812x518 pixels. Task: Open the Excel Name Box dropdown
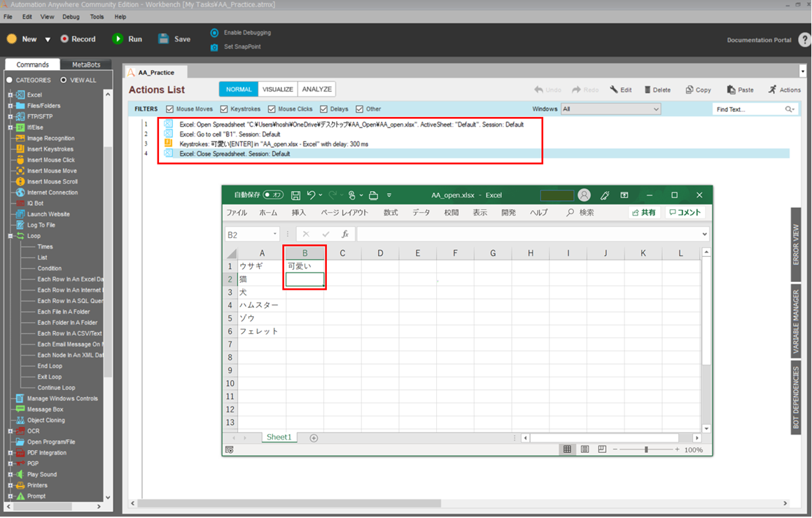pyautogui.click(x=275, y=234)
